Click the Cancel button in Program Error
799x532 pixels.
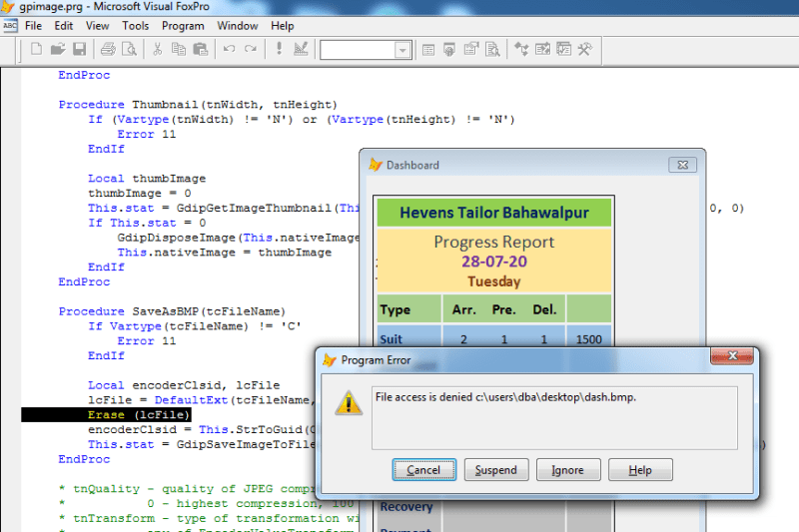(x=423, y=470)
